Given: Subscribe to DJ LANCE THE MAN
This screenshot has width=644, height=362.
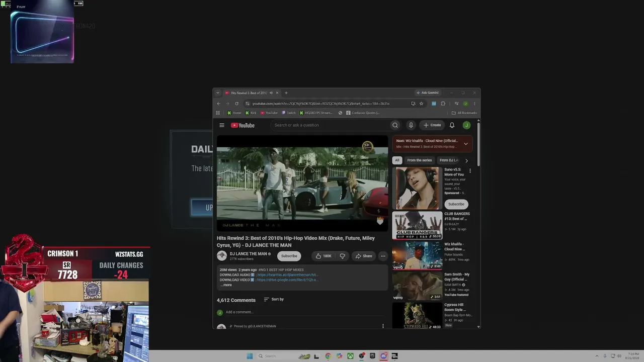Looking at the screenshot, I should tap(289, 256).
